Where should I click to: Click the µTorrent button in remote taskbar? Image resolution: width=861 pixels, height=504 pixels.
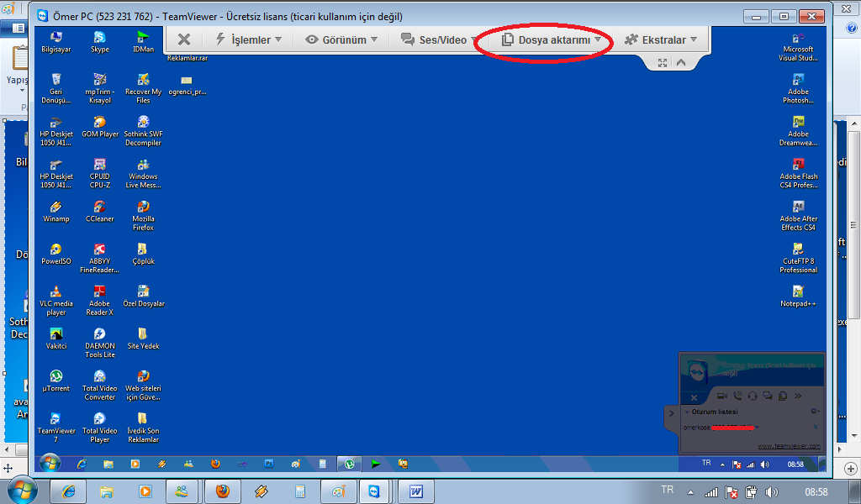coord(349,464)
